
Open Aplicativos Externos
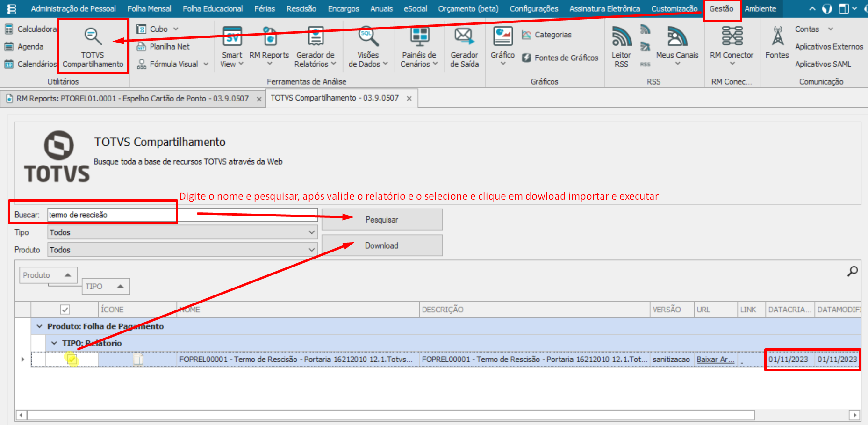click(829, 46)
